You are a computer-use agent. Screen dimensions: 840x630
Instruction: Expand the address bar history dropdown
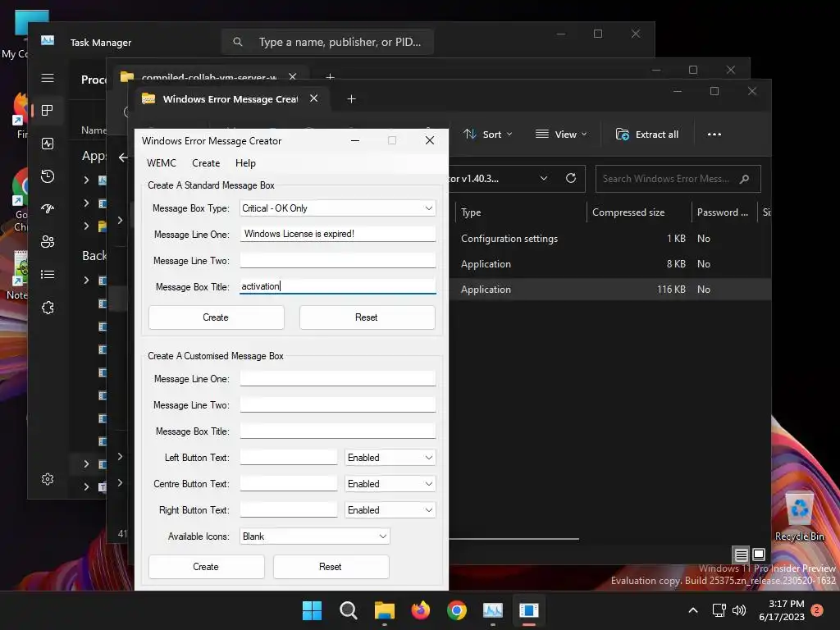544,178
